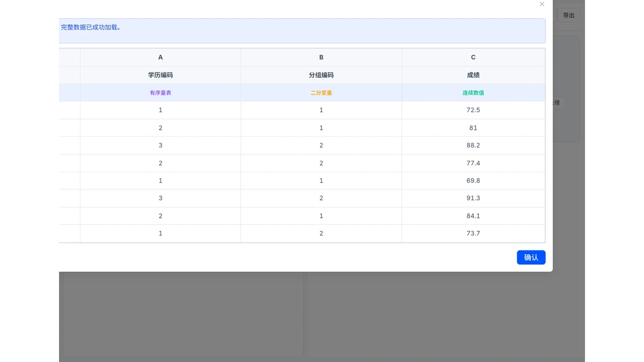The image size is (644, 362).
Task: Select the 成绩 cell showing 69.8
Action: pos(473,181)
